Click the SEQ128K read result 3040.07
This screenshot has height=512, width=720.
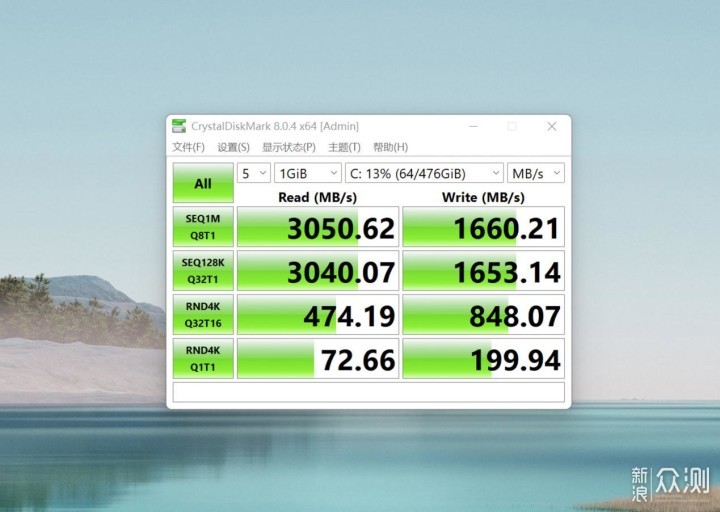click(318, 270)
